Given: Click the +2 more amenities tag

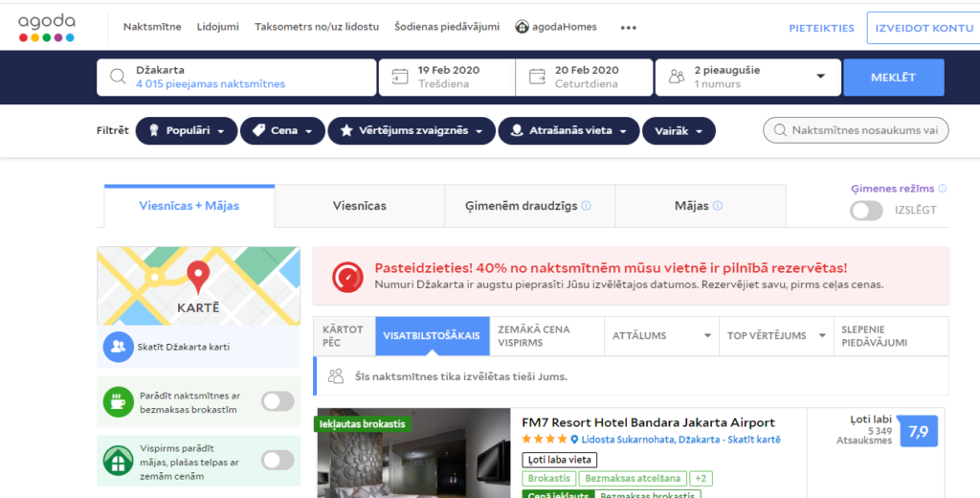Looking at the screenshot, I should click(x=701, y=479).
